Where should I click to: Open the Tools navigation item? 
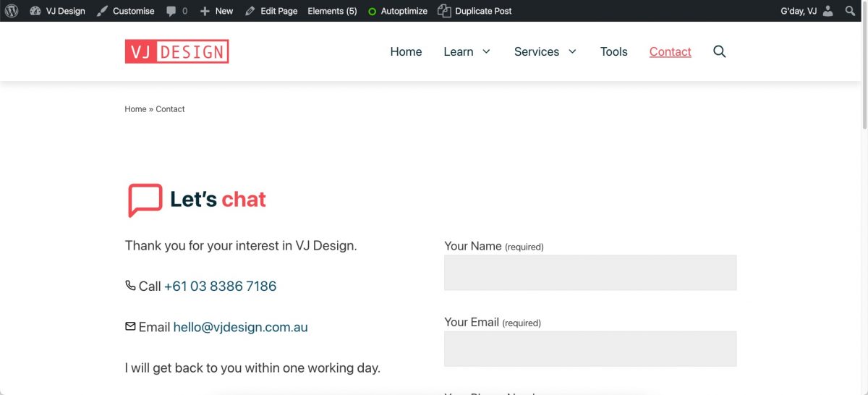pos(613,51)
